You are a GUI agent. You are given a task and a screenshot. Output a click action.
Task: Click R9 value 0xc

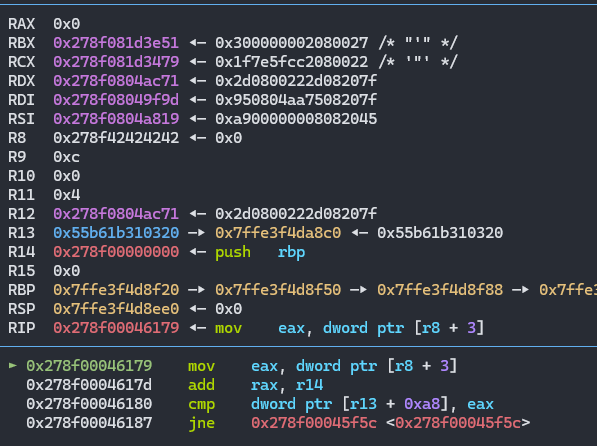[x=66, y=157]
